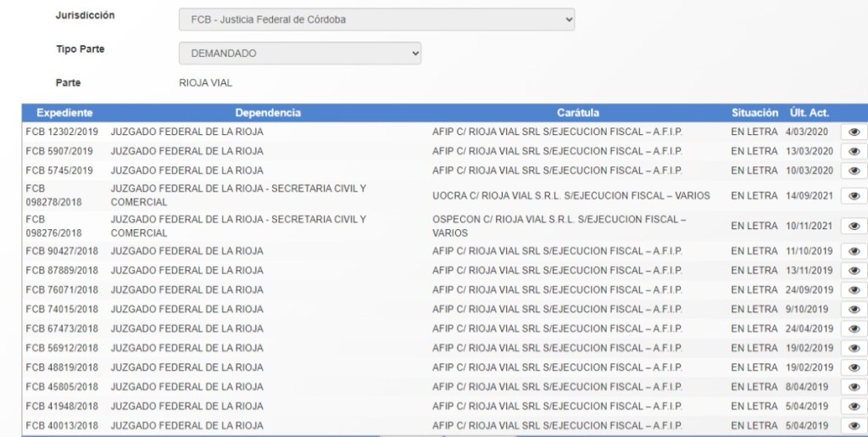The height and width of the screenshot is (437, 868).
Task: Click date 10/11/2021
Action: click(x=809, y=226)
